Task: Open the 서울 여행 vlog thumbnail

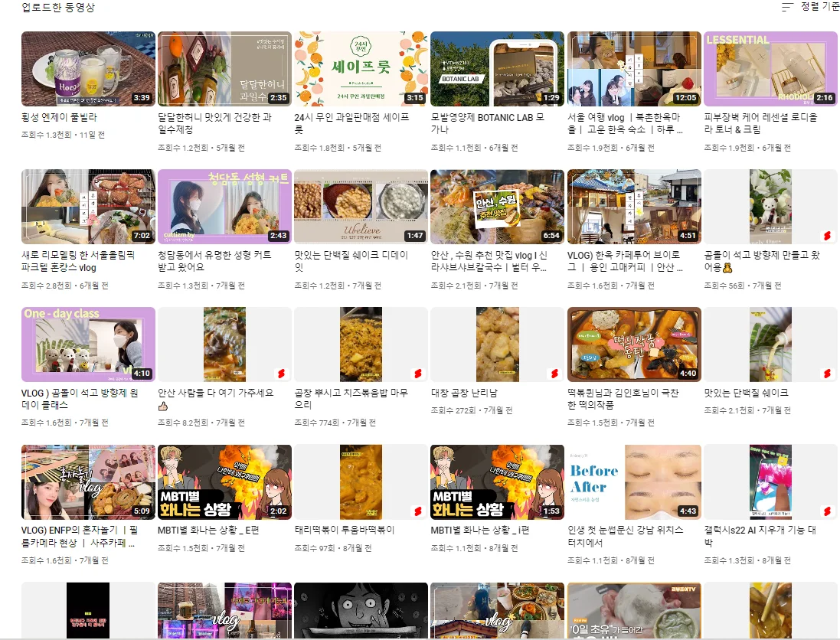Action: click(634, 69)
